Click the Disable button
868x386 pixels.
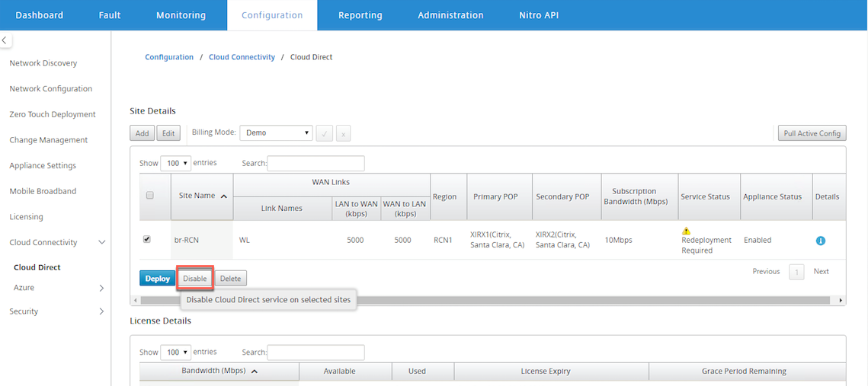[x=195, y=279]
